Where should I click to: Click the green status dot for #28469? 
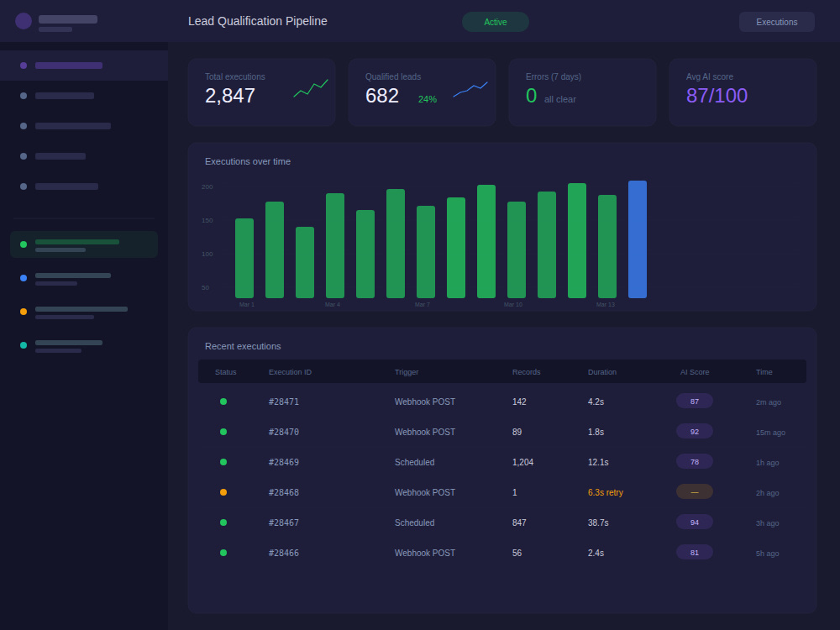click(223, 462)
